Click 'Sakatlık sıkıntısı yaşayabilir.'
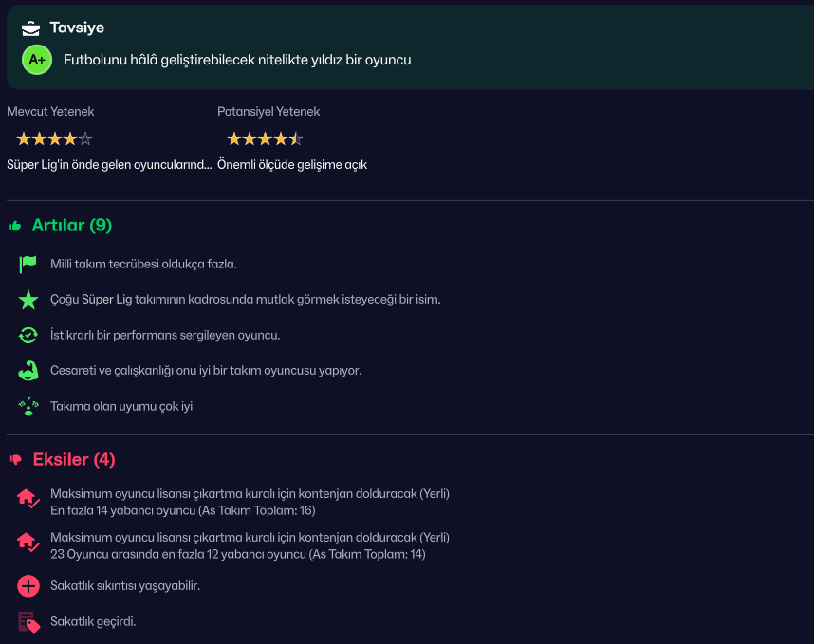Viewport: 814px width, 644px height. [x=125, y=586]
